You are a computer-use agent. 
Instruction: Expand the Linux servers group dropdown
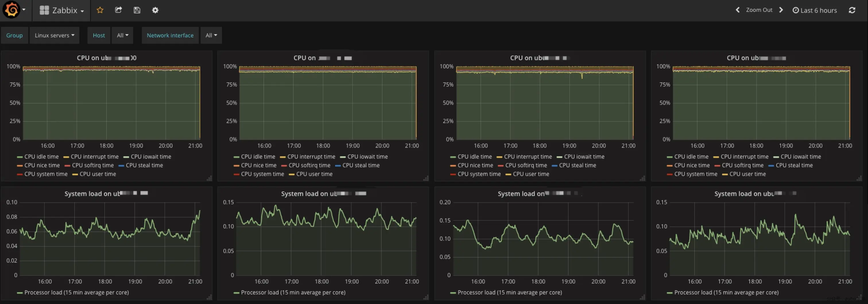coord(54,35)
